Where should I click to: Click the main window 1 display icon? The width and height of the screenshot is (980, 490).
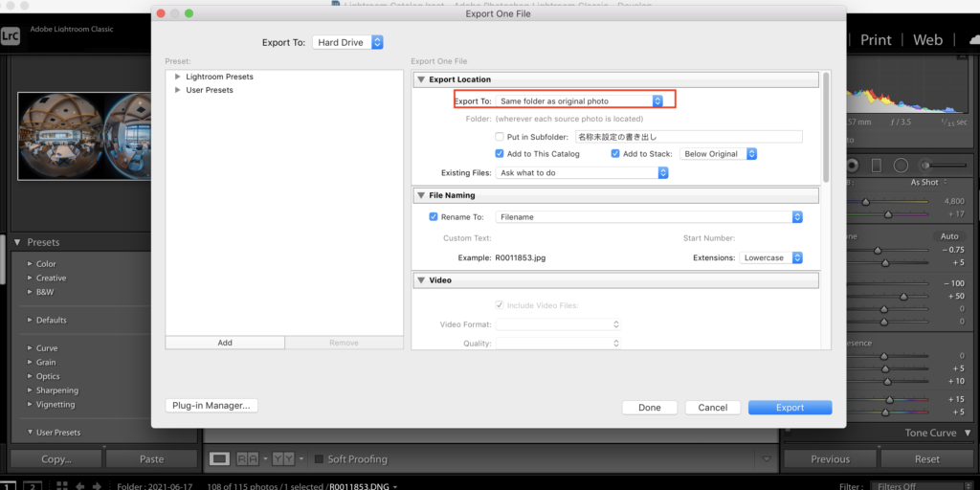click(8, 486)
